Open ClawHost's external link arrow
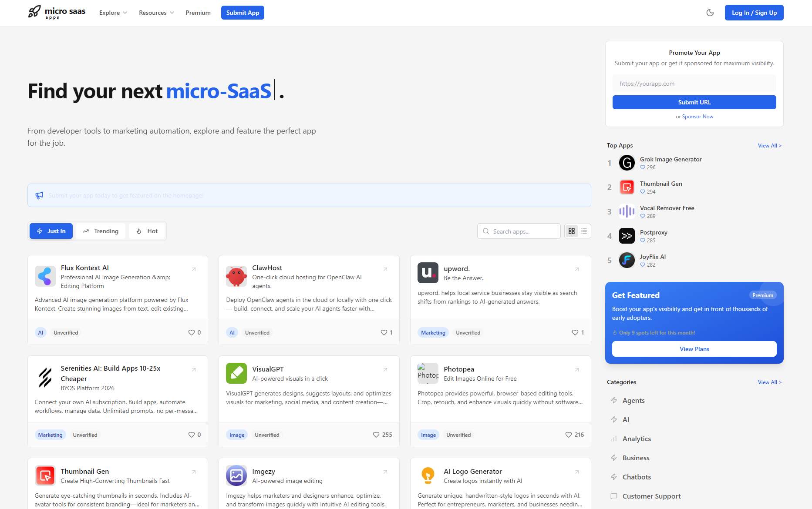Viewport: 812px width, 509px height. (x=385, y=269)
